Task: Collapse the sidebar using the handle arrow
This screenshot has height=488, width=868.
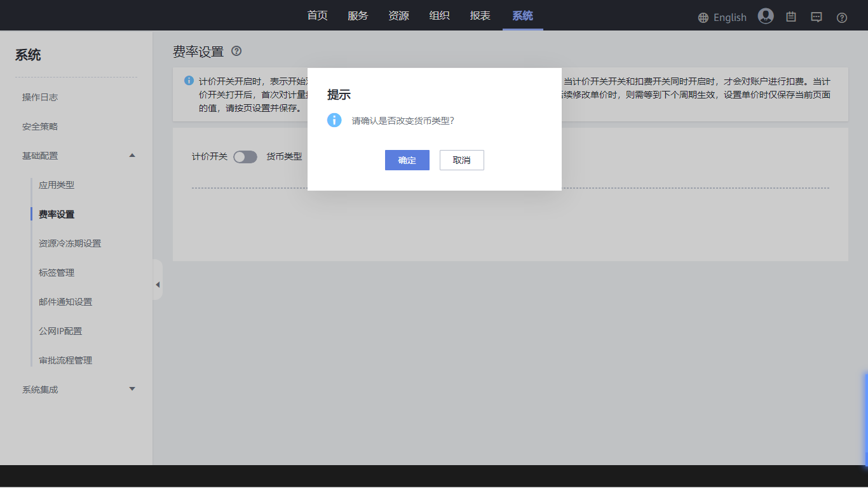Action: 158,285
